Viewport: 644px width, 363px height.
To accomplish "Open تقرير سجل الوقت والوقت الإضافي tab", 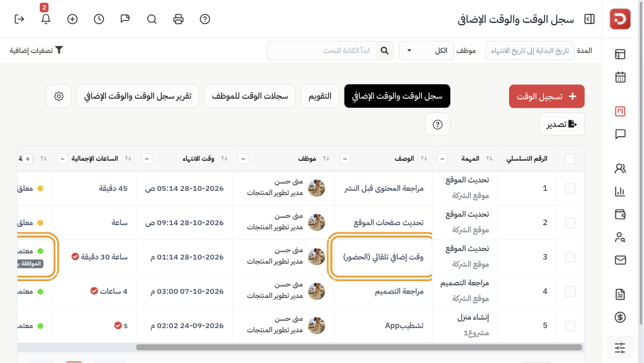I will pos(137,96).
